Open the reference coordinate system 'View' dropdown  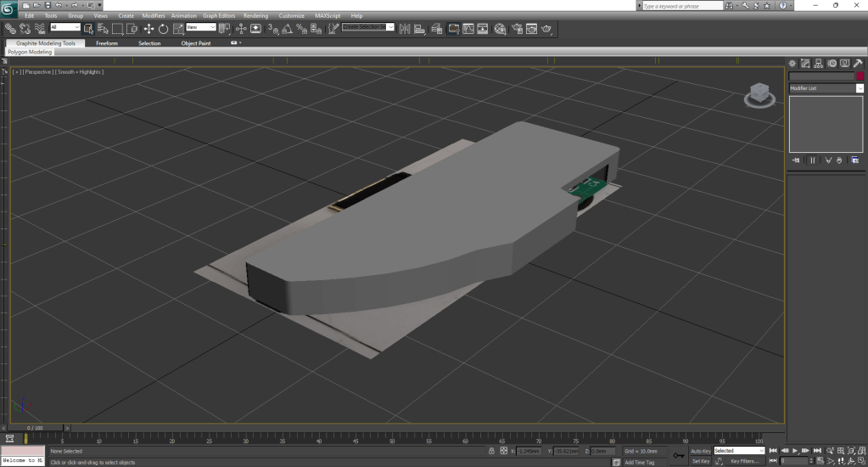point(202,27)
